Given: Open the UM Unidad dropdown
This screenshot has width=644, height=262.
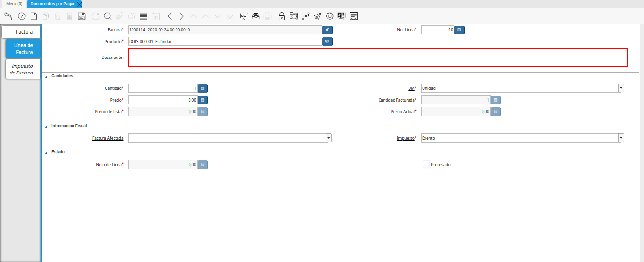Looking at the screenshot, I should coord(621,88).
